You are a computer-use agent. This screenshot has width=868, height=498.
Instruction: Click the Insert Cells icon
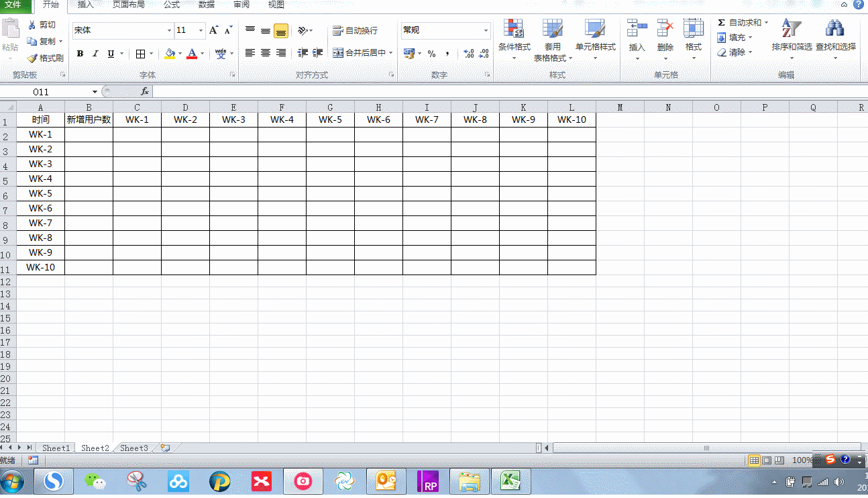click(637, 28)
